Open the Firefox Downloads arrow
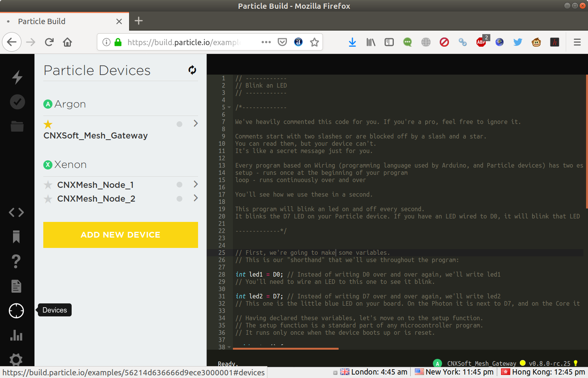Screen dimensions: 588x378 coord(352,42)
